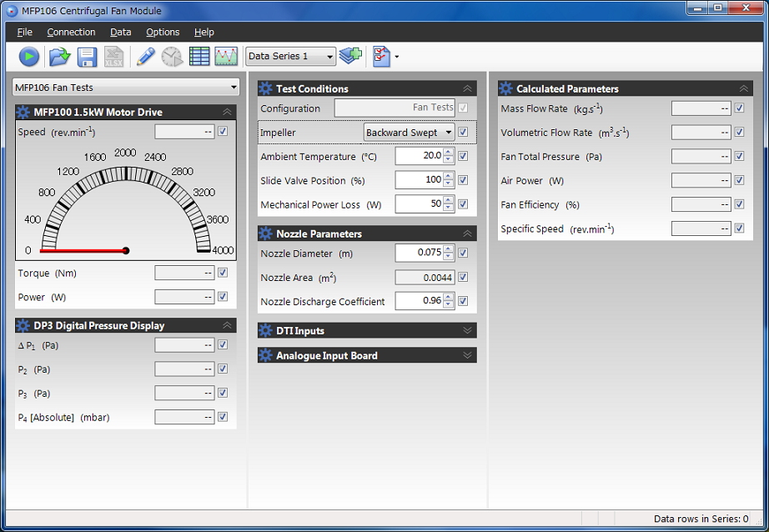Click the XLSX export icon
Image resolution: width=769 pixels, height=532 pixels.
tap(113, 57)
